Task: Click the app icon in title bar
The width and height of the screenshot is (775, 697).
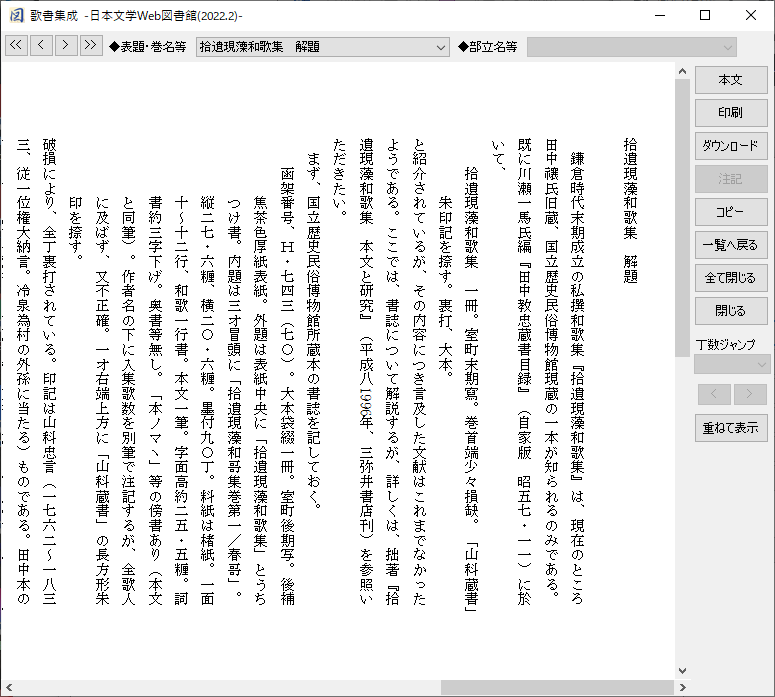Action: click(x=16, y=15)
